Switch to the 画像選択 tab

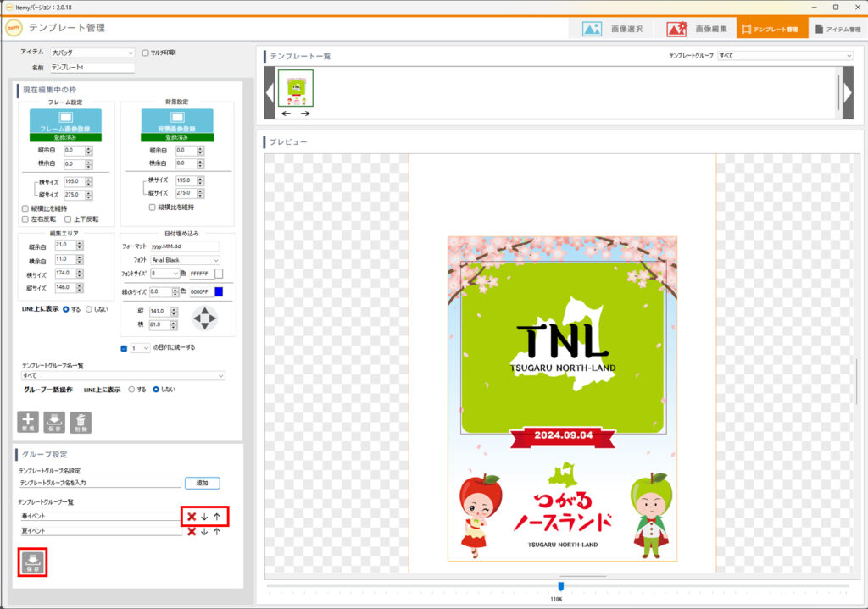click(x=612, y=28)
